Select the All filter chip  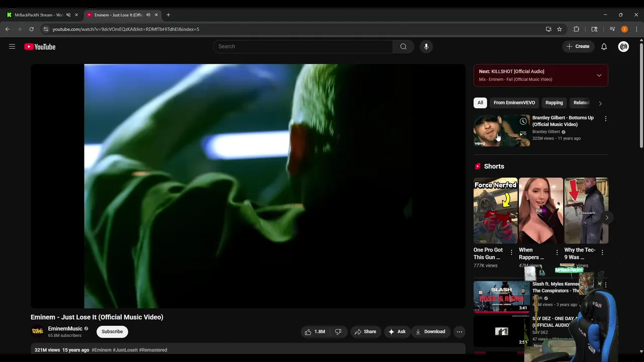pos(480,103)
